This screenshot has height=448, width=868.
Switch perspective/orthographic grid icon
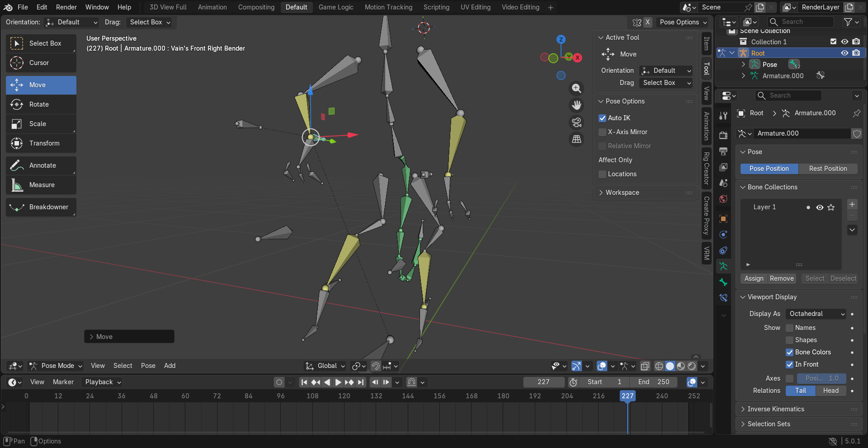576,139
